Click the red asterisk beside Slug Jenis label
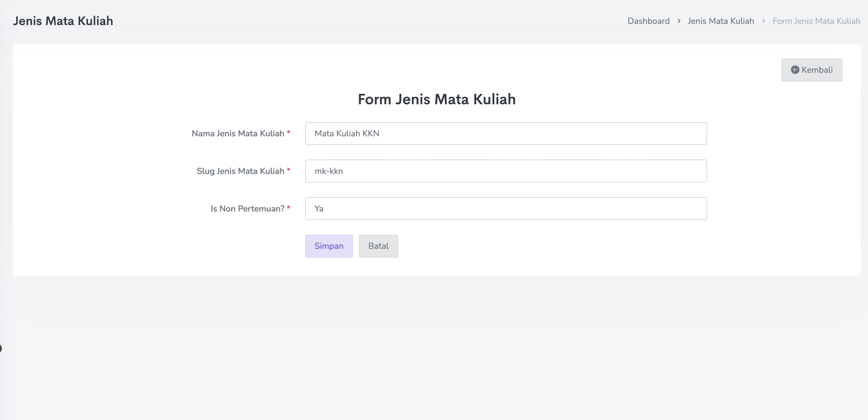Image resolution: width=868 pixels, height=420 pixels. tap(289, 170)
